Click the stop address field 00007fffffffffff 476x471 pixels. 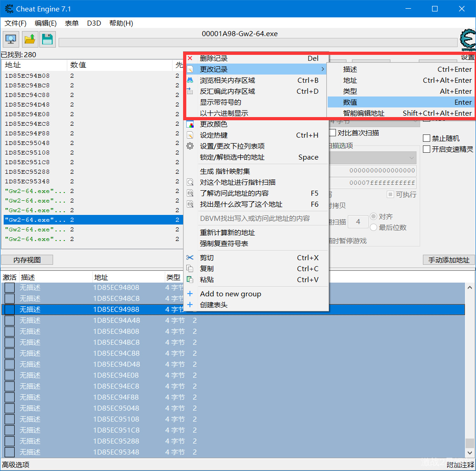[x=373, y=183]
